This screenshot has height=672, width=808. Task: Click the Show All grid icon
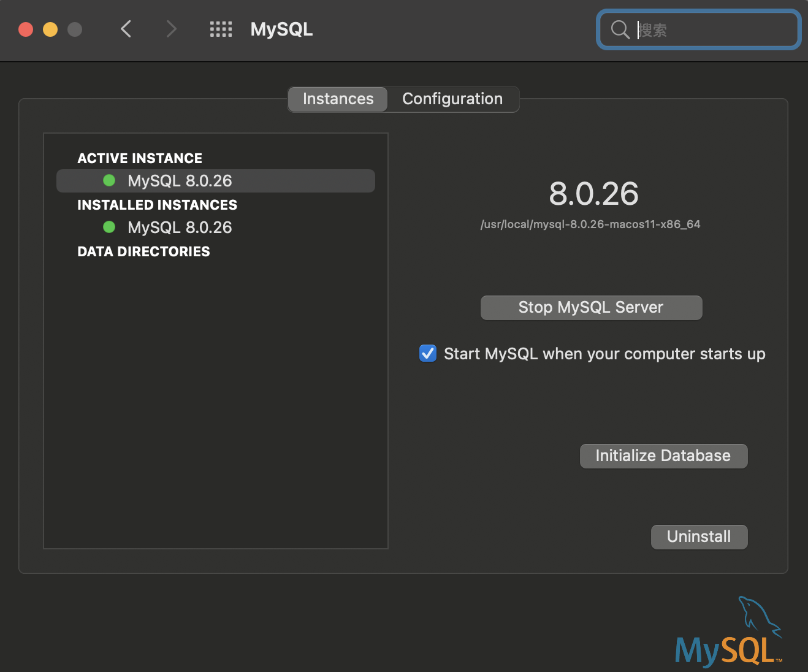221,29
